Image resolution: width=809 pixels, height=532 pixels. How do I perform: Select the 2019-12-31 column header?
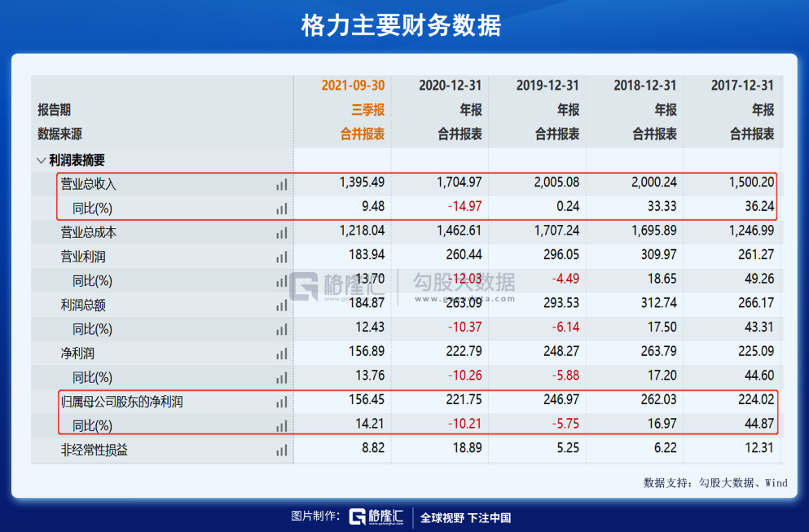[x=547, y=86]
